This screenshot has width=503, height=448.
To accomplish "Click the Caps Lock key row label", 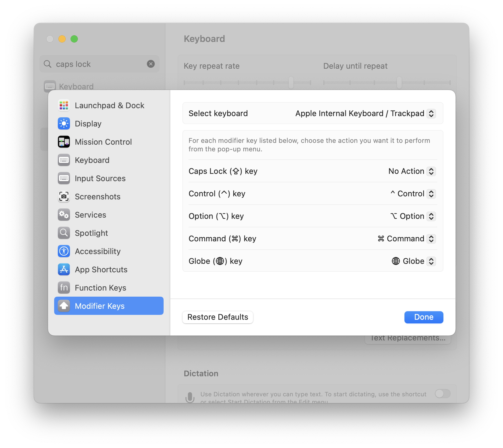I will pyautogui.click(x=223, y=171).
